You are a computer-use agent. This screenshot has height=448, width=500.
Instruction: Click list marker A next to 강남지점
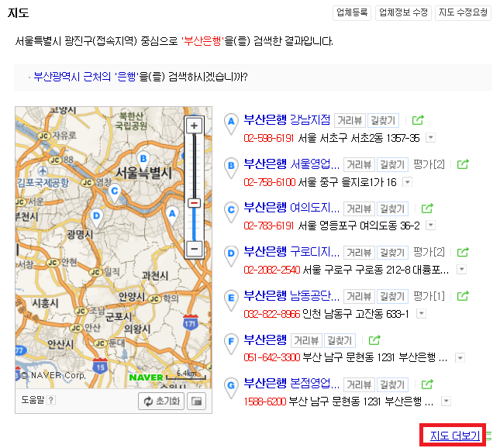[231, 124]
